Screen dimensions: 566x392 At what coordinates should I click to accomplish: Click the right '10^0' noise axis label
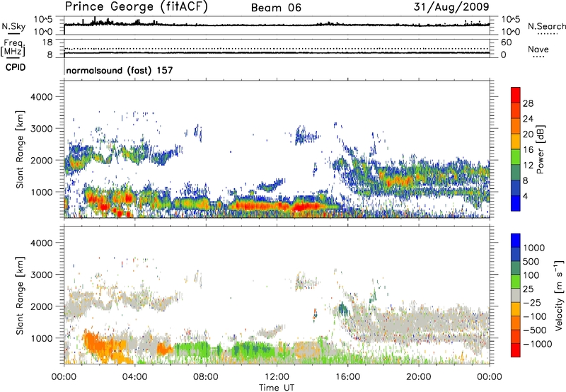(510, 32)
